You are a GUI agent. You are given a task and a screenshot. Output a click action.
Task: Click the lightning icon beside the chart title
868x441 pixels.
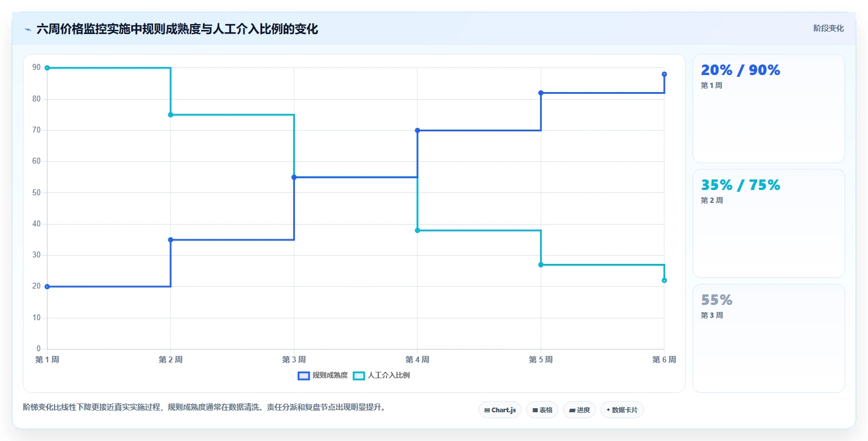[x=28, y=29]
